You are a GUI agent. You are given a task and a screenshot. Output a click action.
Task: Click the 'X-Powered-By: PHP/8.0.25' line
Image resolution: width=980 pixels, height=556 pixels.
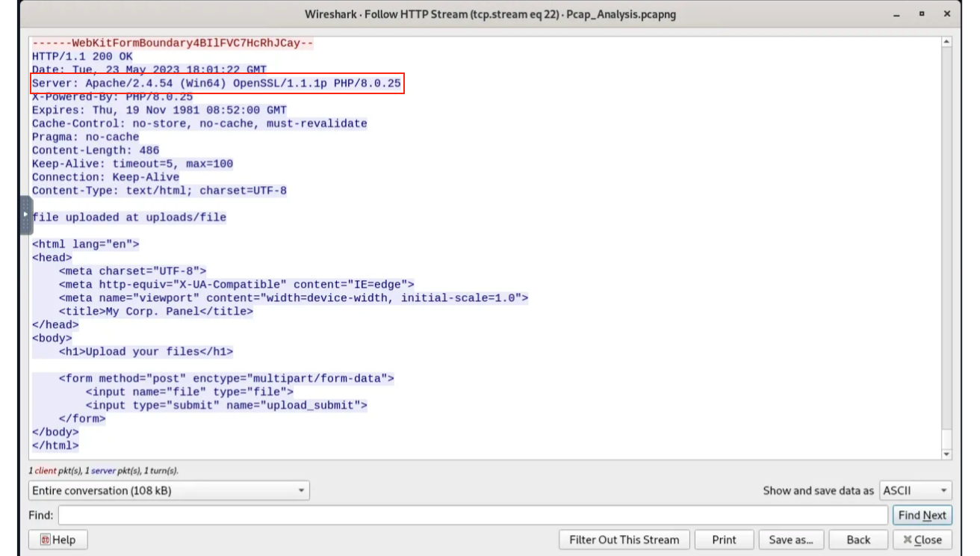113,96
